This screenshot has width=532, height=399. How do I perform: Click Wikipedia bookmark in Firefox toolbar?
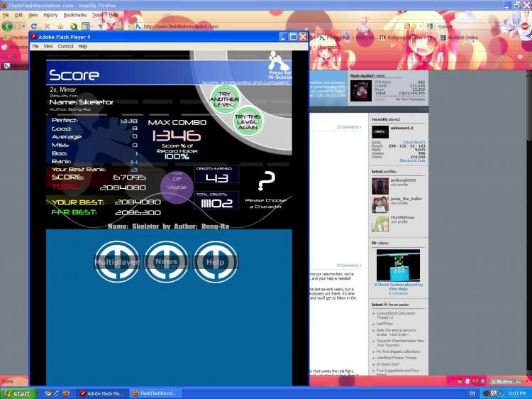(x=14, y=47)
